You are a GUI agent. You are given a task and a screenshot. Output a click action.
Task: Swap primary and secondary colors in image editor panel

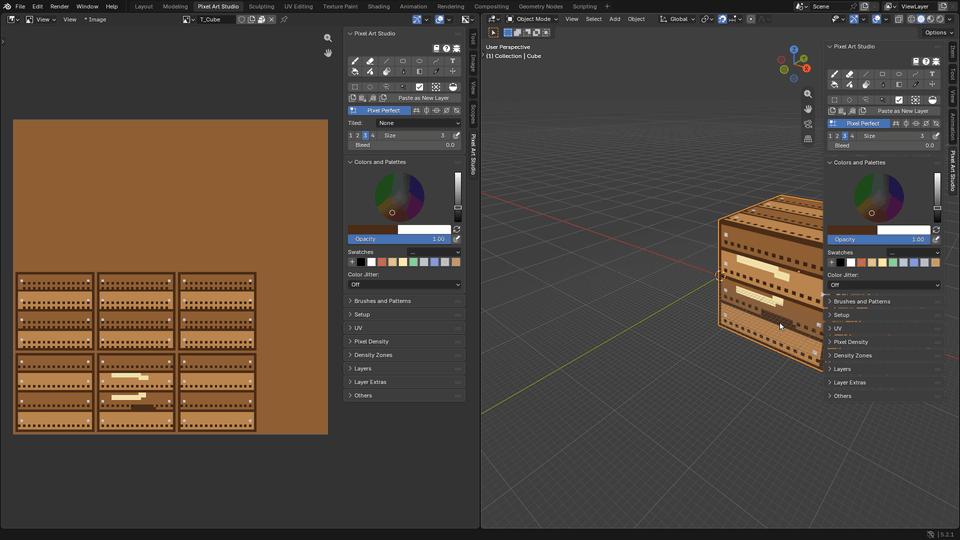[457, 230]
